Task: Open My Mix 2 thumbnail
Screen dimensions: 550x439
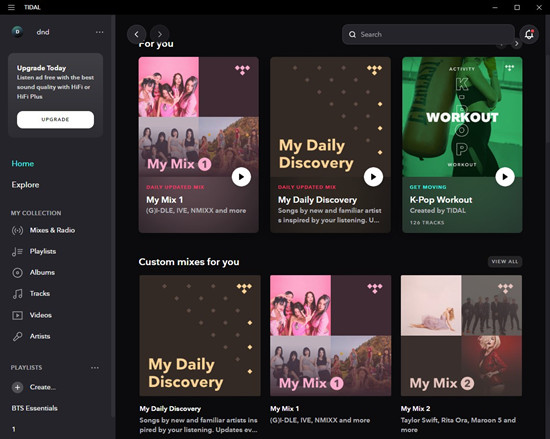Action: 461,336
